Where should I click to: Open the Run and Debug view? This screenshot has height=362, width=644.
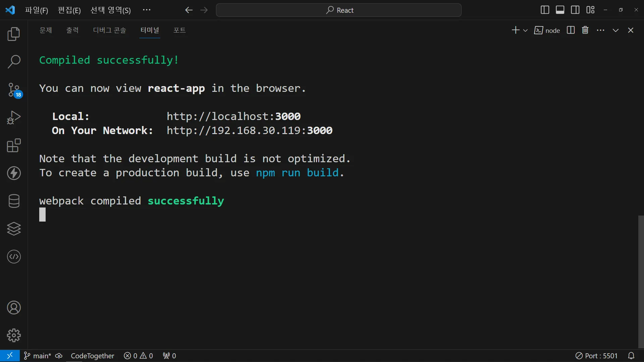click(14, 118)
